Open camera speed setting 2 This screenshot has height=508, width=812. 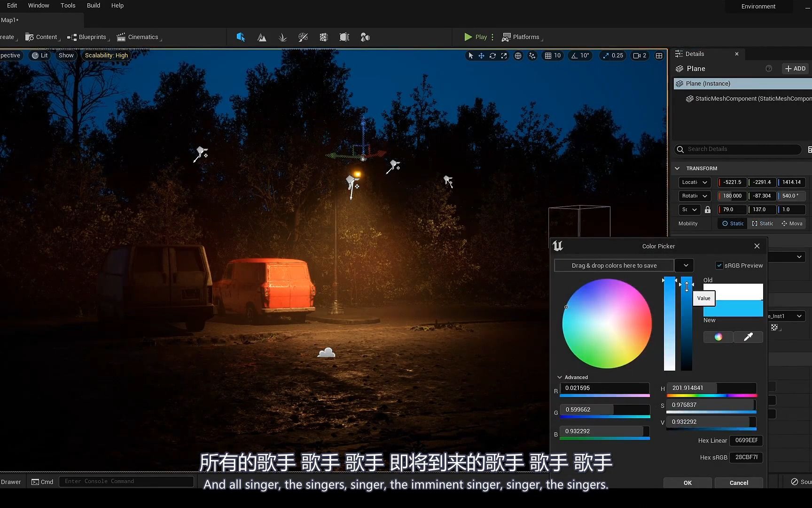tap(640, 56)
